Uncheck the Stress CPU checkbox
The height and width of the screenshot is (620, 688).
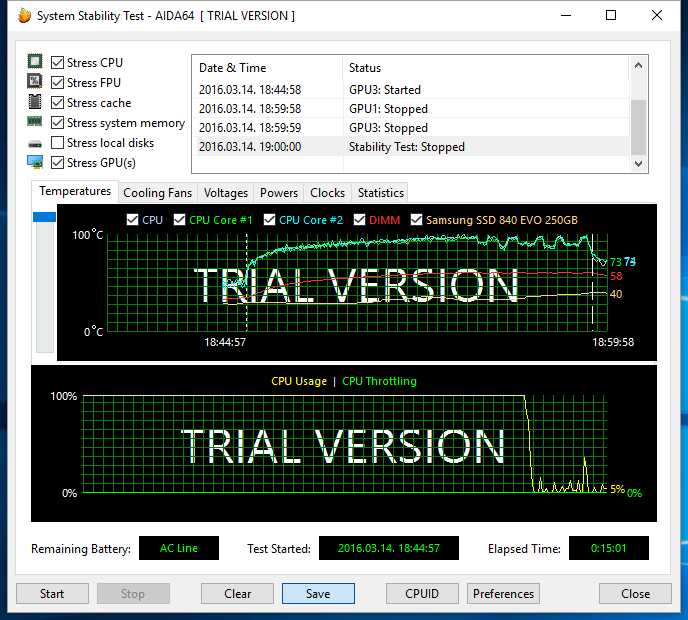57,63
